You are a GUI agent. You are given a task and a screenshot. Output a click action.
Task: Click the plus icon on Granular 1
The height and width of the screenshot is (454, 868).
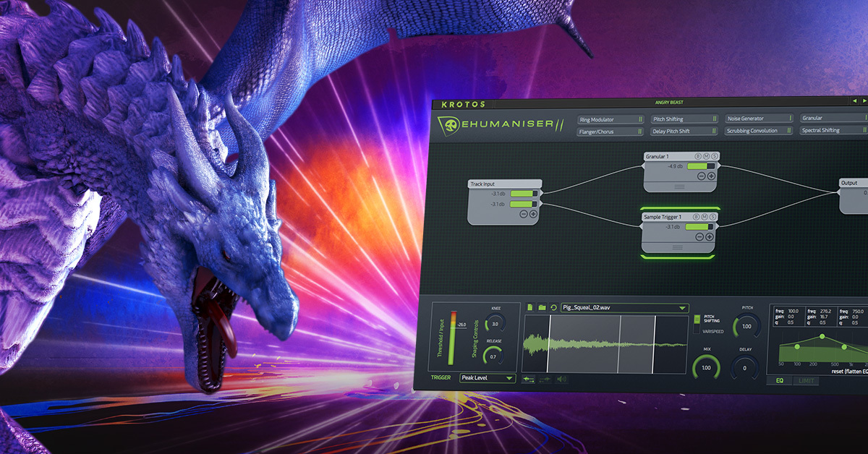(711, 176)
